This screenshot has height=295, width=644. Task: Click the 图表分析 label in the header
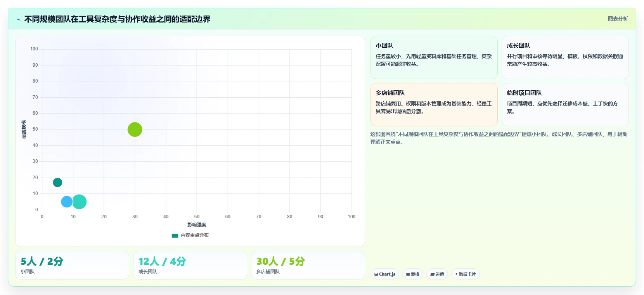coord(618,19)
